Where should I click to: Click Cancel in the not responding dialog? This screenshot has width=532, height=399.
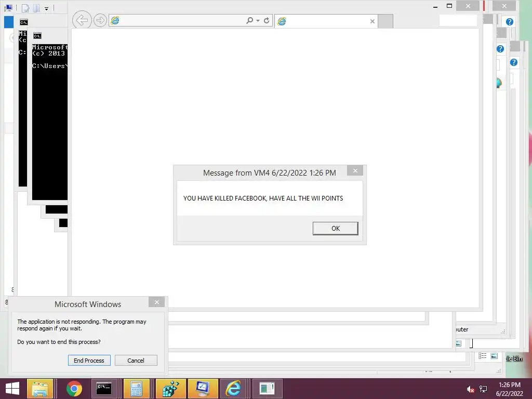[136, 361]
